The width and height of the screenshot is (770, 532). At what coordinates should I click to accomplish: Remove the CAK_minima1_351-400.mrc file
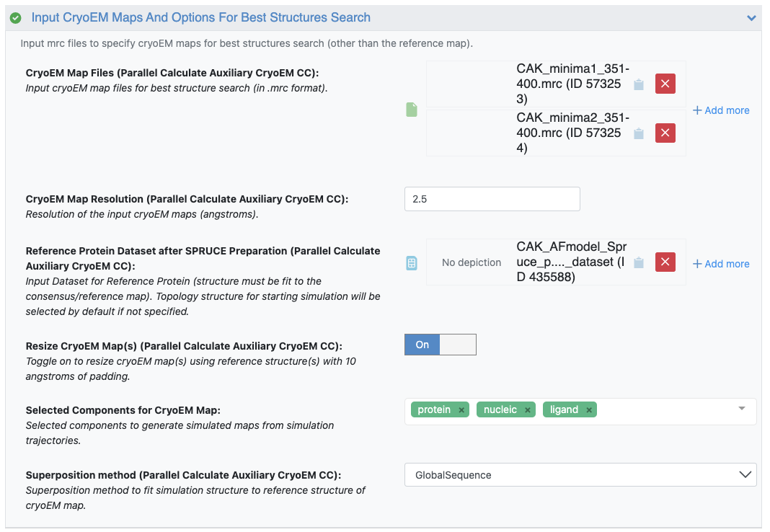[x=665, y=84]
